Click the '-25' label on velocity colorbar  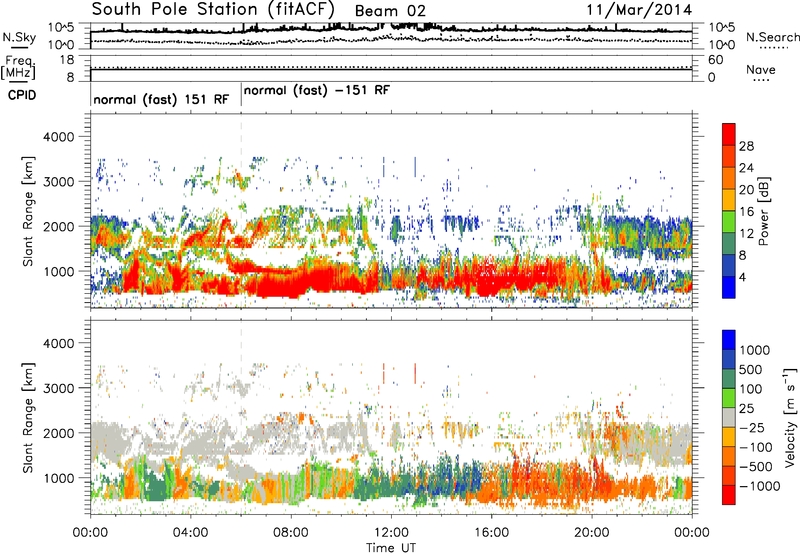point(752,427)
